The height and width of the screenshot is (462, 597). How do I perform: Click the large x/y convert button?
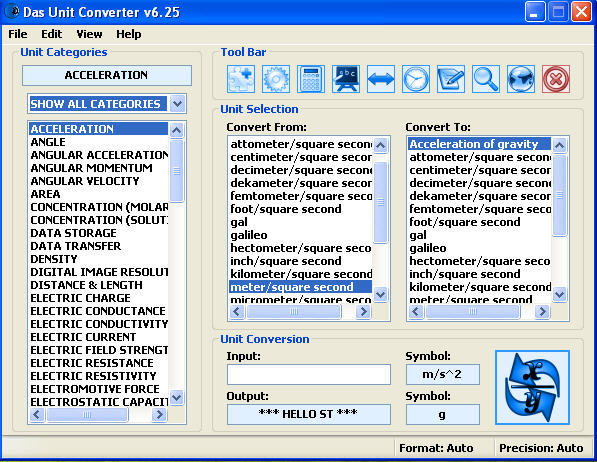click(x=532, y=387)
